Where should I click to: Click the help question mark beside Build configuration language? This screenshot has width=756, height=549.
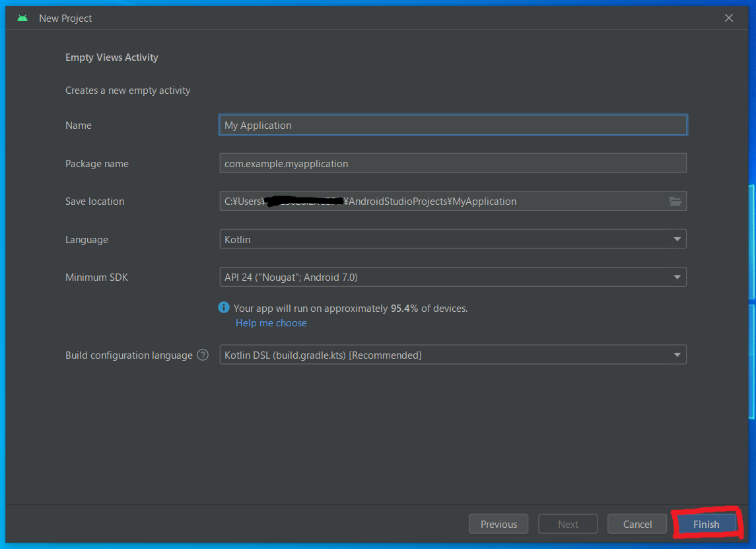point(203,355)
